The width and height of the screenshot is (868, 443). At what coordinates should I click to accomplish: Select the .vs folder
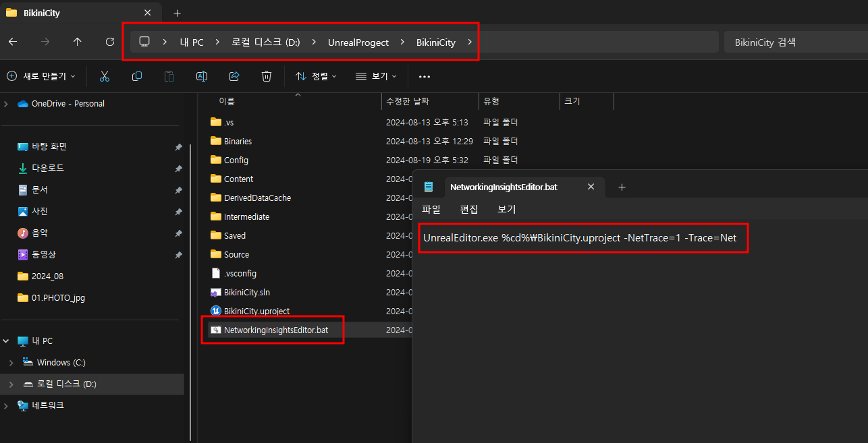point(229,122)
